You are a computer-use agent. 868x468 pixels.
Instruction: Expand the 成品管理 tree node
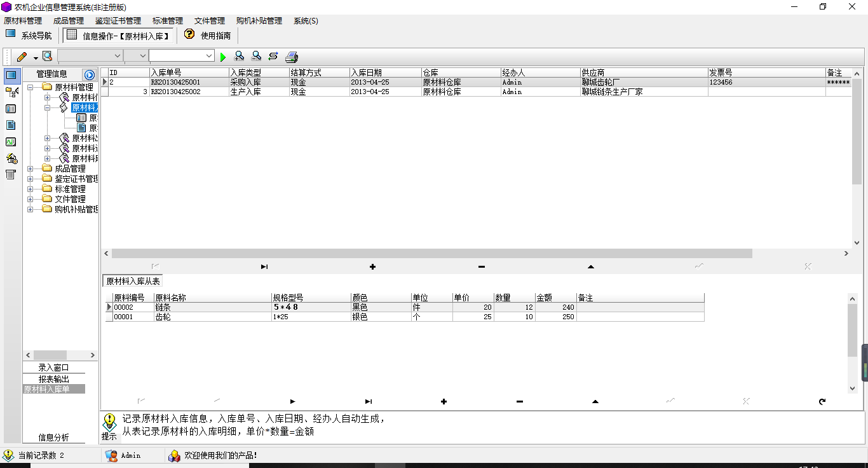(x=31, y=169)
